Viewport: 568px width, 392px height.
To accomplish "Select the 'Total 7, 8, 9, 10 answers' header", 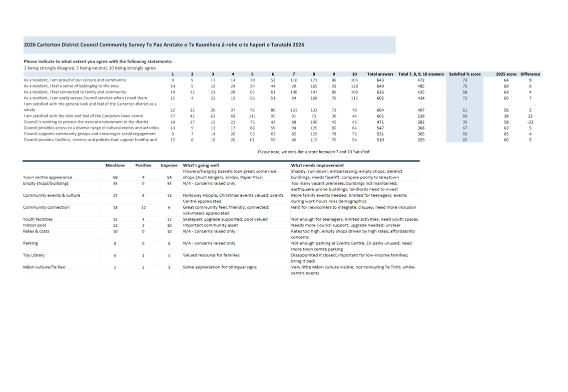I will [x=421, y=74].
